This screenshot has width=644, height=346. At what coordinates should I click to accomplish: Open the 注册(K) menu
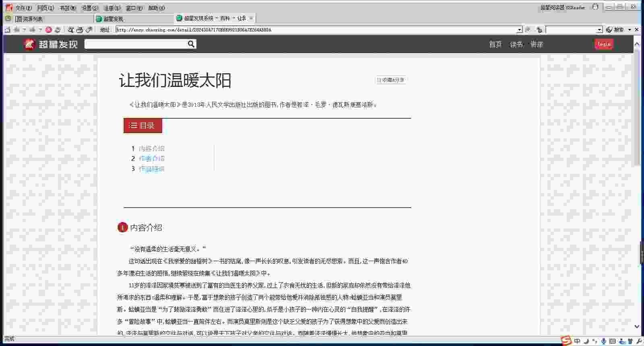coord(112,8)
